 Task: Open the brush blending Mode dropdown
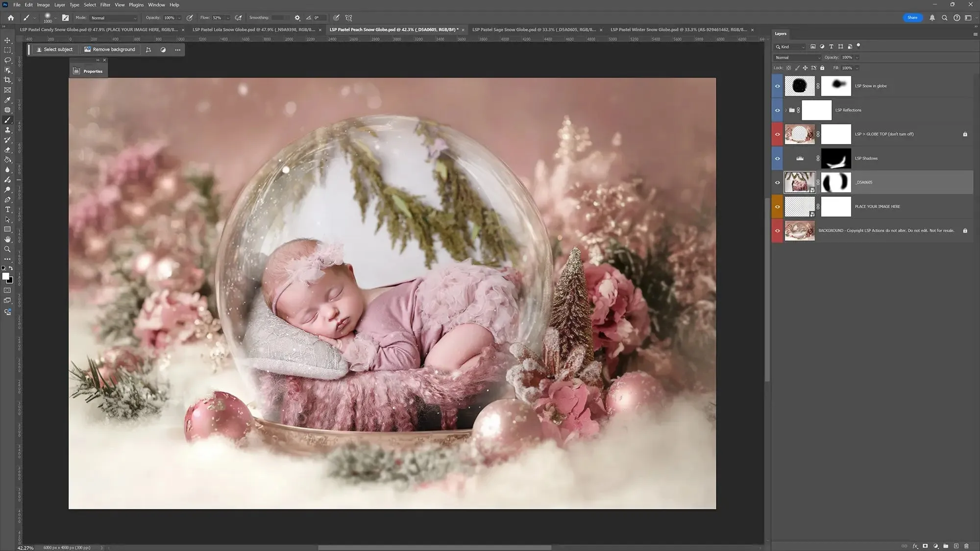114,18
